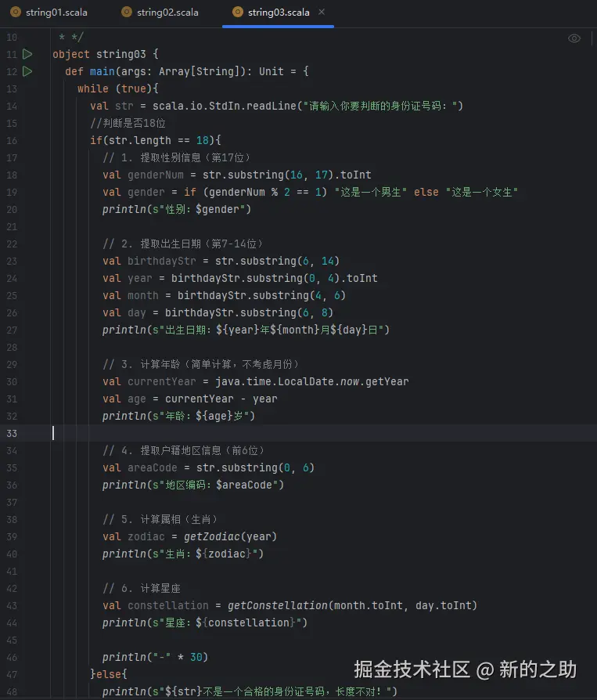Switch to the string01.scala tab
Image resolution: width=597 pixels, height=700 pixels.
click(x=49, y=13)
